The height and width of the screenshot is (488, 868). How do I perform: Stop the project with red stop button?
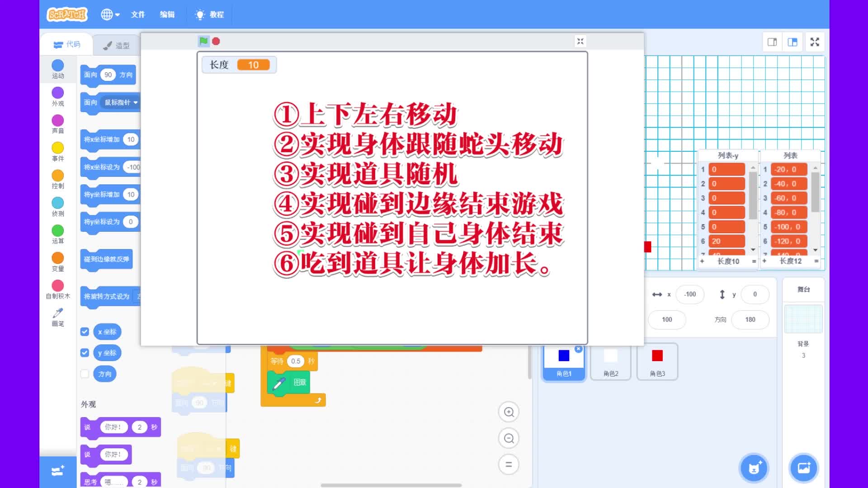(216, 41)
